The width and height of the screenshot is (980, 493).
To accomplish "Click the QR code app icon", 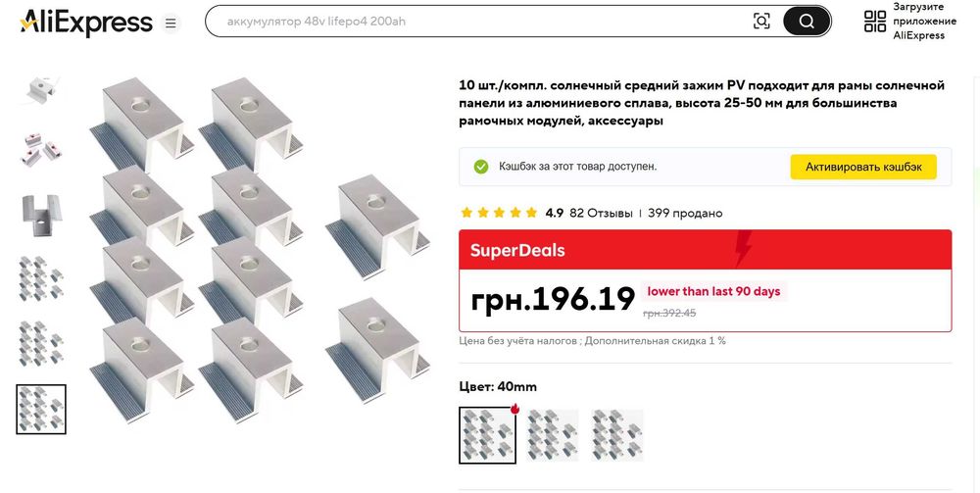I will pyautogui.click(x=875, y=21).
